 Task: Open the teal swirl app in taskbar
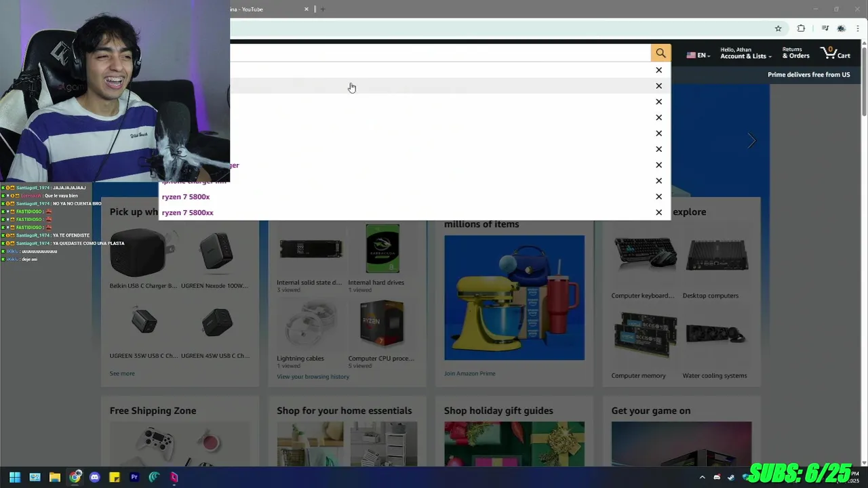154,477
